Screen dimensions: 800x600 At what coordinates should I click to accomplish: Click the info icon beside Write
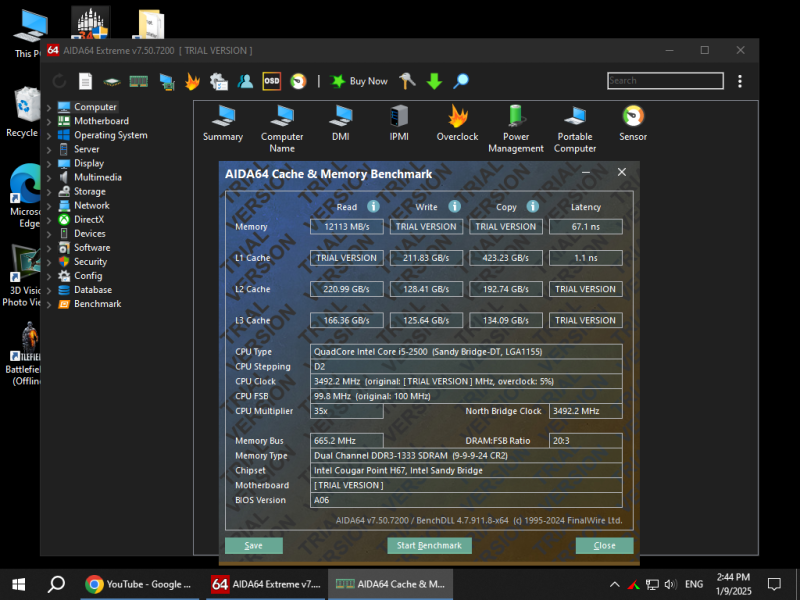(x=454, y=206)
